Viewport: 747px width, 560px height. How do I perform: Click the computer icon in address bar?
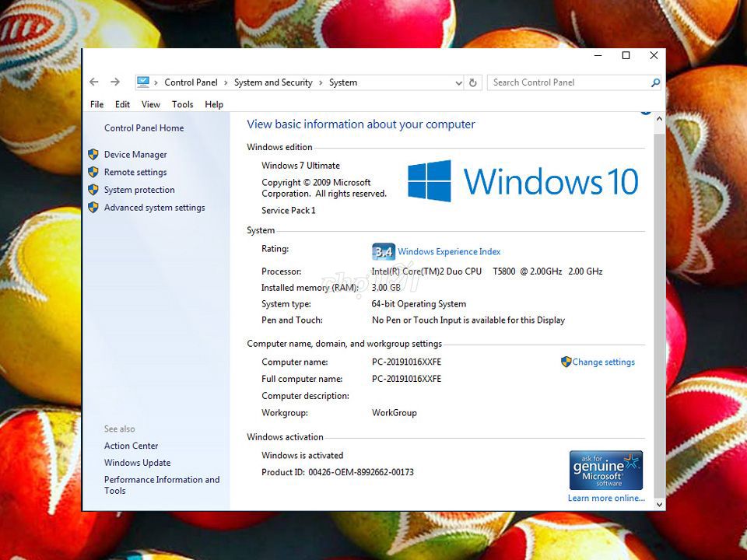[143, 82]
